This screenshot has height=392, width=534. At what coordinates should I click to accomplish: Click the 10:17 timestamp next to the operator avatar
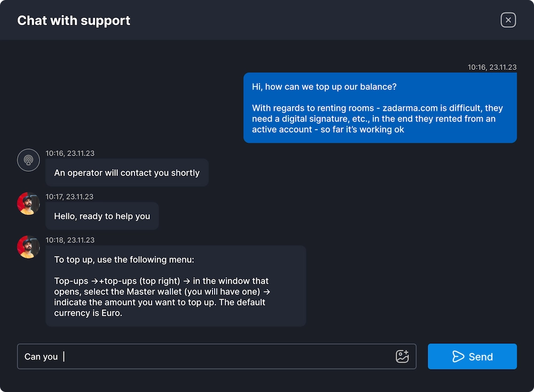(70, 196)
